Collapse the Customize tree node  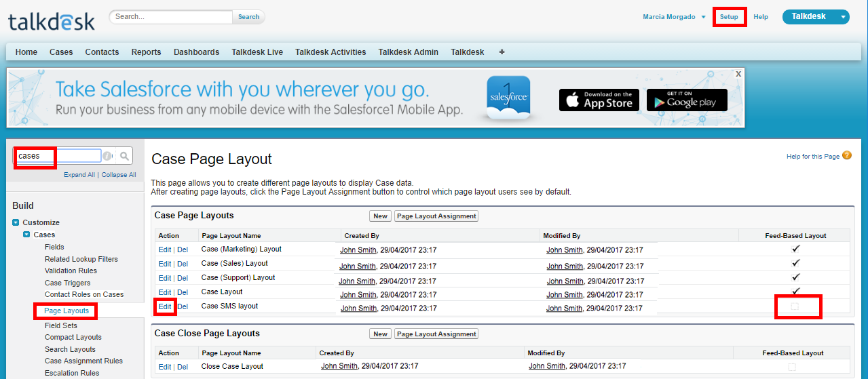[16, 222]
